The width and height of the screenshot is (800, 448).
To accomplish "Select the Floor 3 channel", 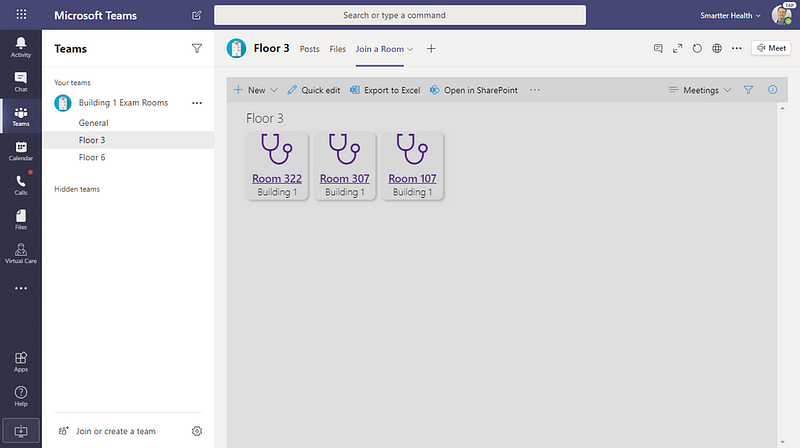I will pos(129,140).
